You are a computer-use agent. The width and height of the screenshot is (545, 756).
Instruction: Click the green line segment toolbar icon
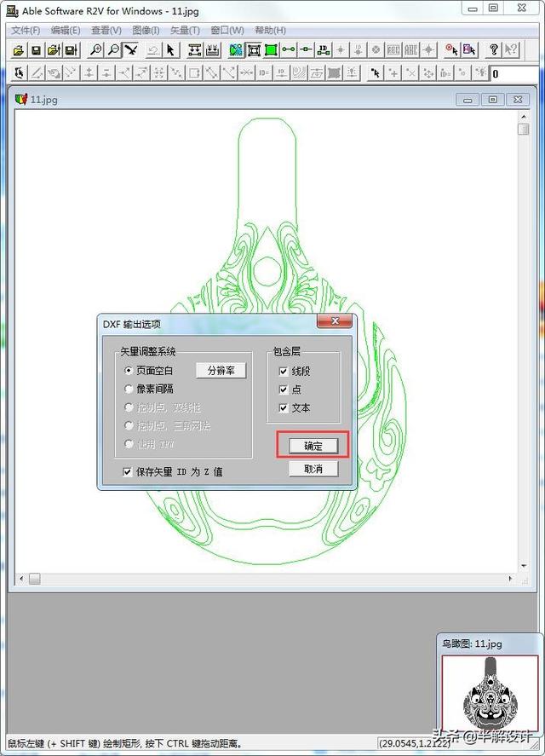point(289,51)
